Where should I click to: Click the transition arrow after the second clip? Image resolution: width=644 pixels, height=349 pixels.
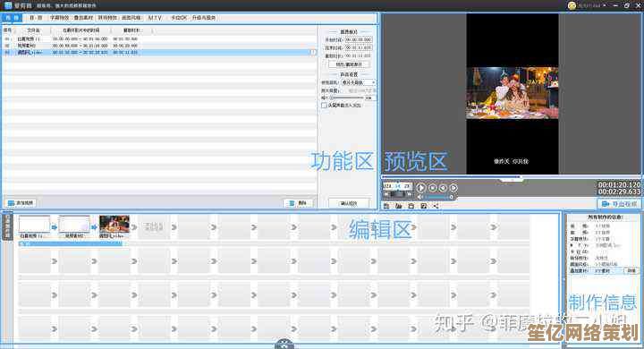[94, 227]
